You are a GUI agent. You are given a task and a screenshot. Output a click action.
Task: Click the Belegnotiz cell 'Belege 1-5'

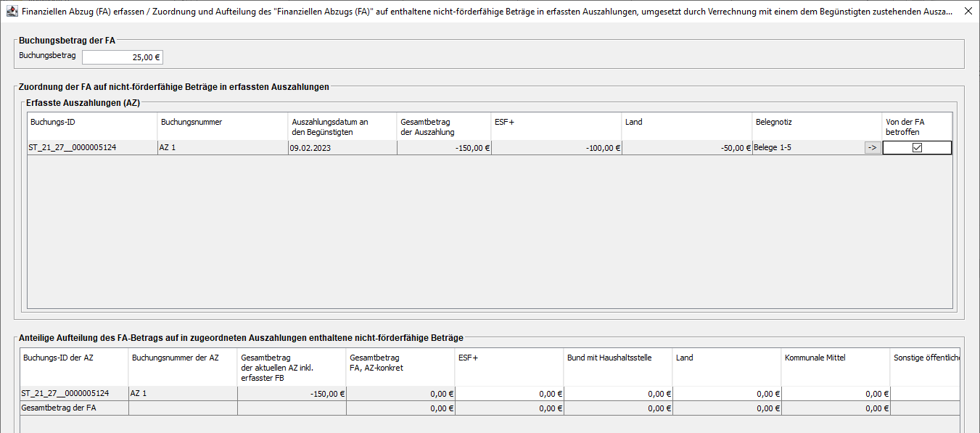(807, 148)
